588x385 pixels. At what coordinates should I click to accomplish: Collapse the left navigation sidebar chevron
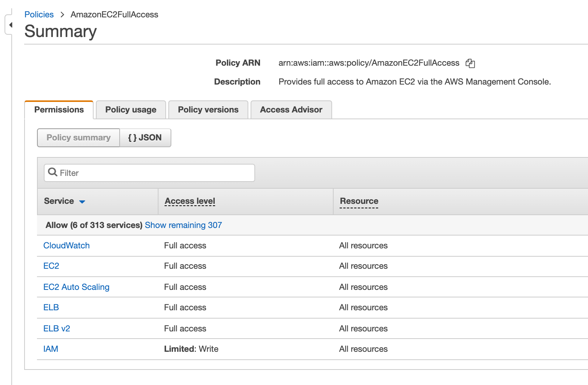tap(11, 24)
